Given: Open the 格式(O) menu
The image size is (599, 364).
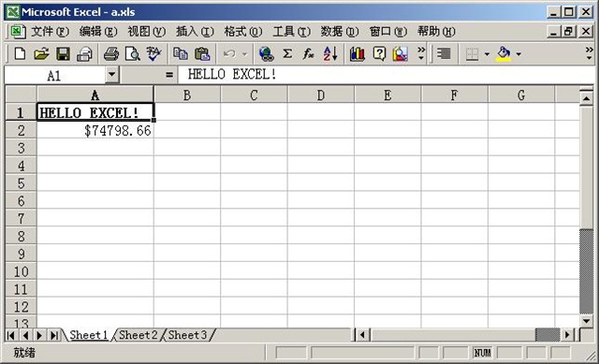Looking at the screenshot, I should 243,31.
